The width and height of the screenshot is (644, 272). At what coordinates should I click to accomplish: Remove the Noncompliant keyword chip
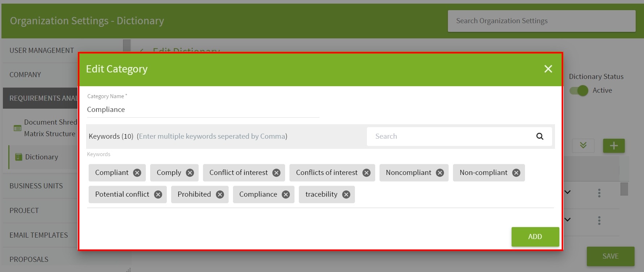pyautogui.click(x=440, y=173)
